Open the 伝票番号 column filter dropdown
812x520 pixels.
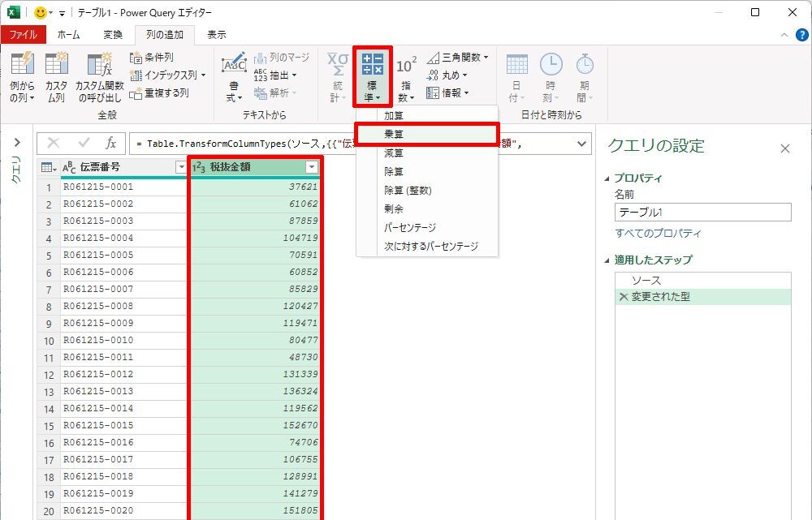pos(181,167)
